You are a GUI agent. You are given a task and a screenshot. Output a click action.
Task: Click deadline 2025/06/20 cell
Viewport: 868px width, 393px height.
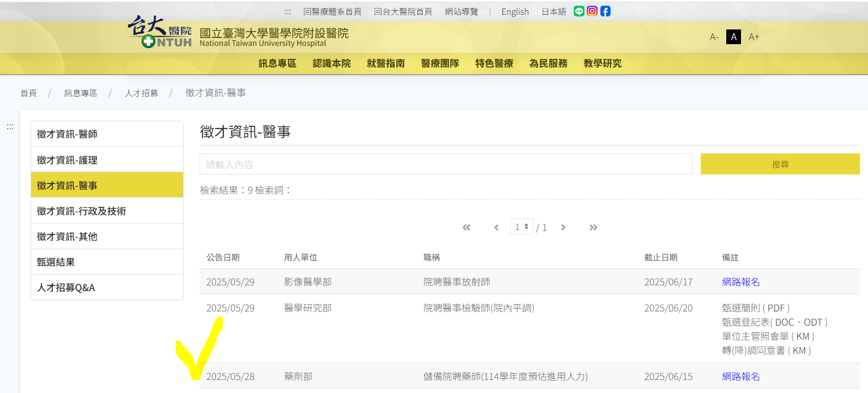(x=668, y=308)
